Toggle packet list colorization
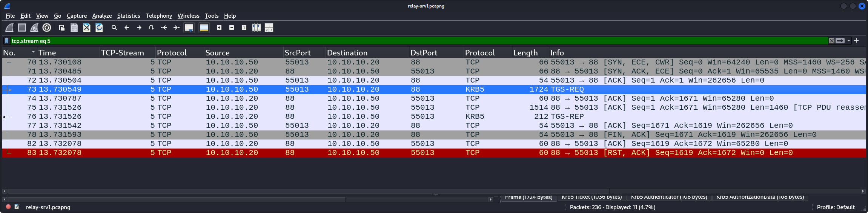 pos(204,28)
